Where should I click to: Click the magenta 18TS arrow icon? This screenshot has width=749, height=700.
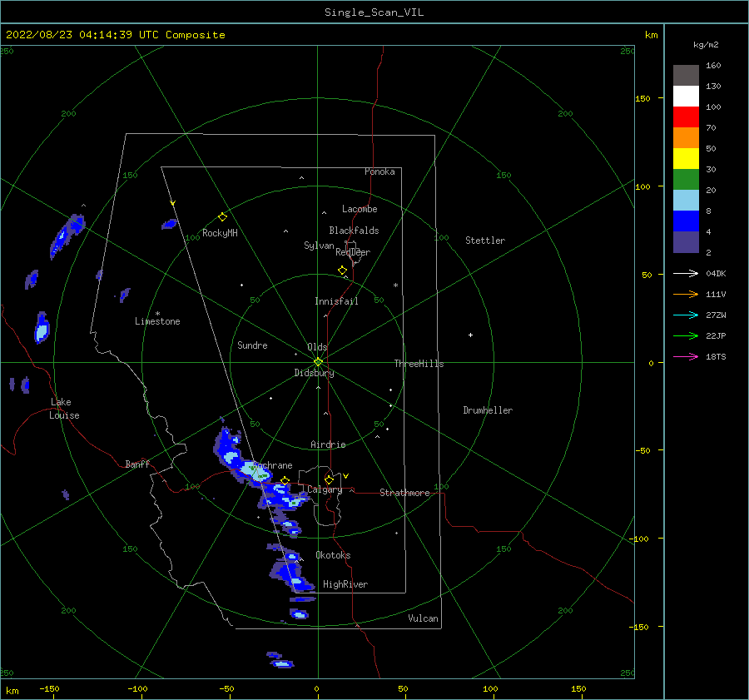point(686,356)
